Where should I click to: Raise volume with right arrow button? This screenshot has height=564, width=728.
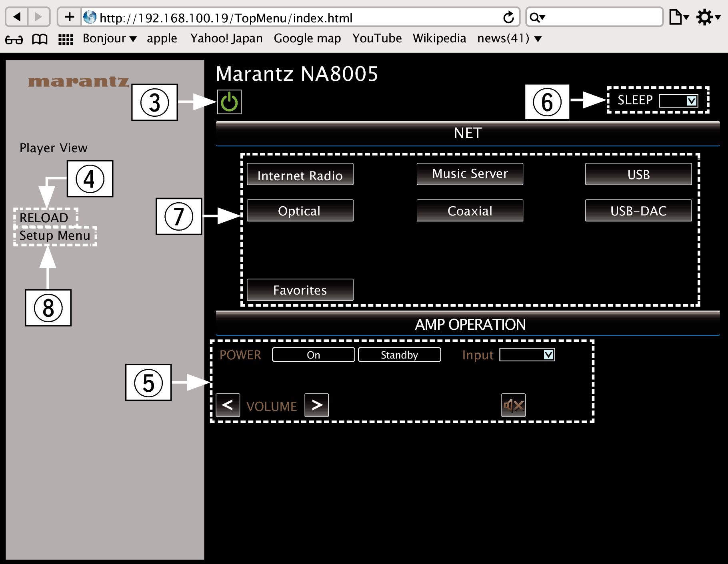[x=316, y=405]
